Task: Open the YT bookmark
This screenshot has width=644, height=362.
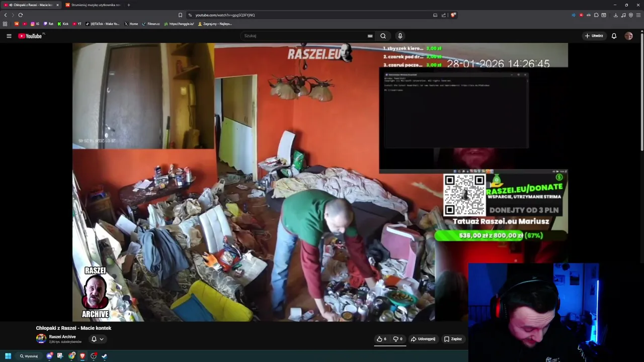Action: click(x=77, y=24)
